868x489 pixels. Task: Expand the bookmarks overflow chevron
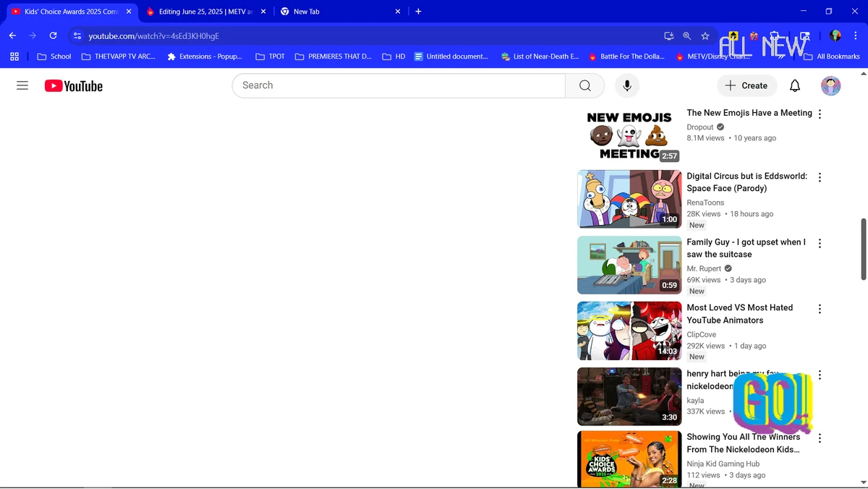coord(780,56)
